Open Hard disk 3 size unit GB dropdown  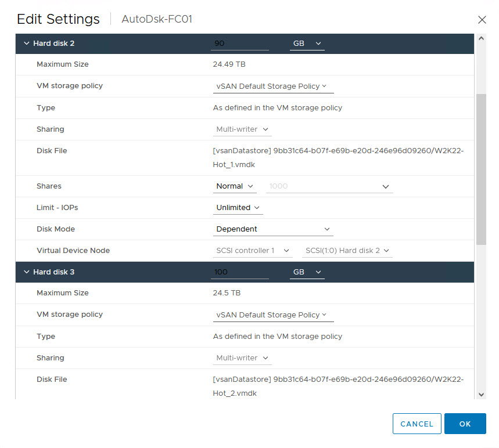point(307,272)
